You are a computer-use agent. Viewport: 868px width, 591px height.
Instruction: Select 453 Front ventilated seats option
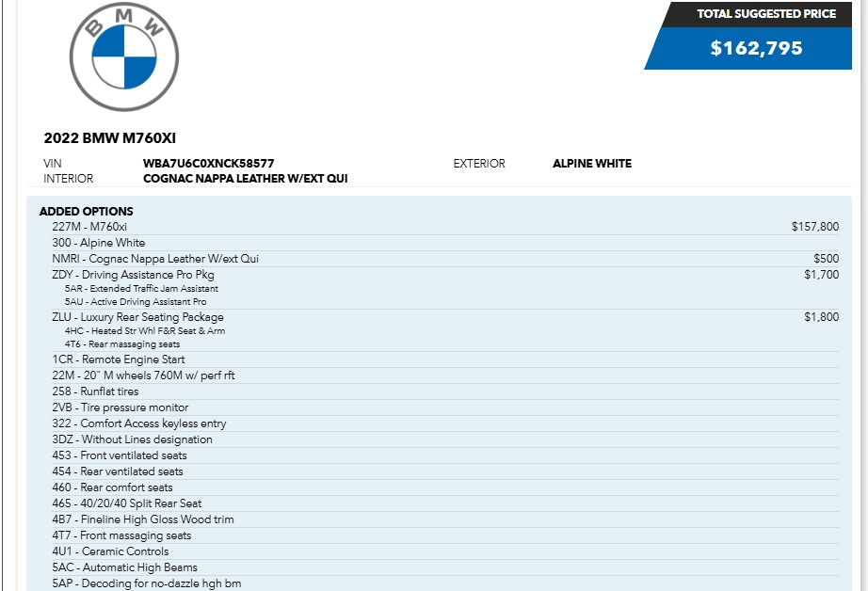pos(120,455)
